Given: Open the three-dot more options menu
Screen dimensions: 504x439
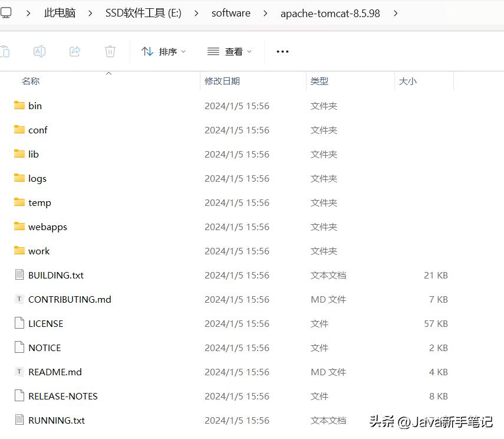Looking at the screenshot, I should click(282, 51).
